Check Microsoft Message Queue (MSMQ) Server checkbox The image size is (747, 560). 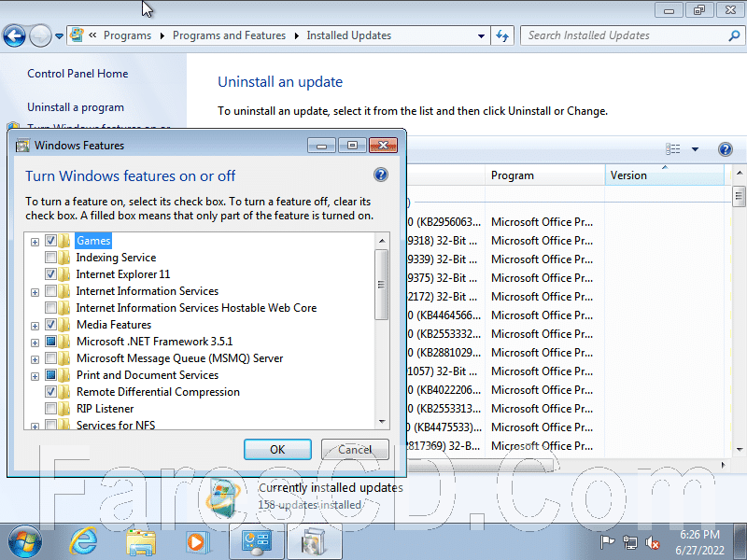(50, 358)
